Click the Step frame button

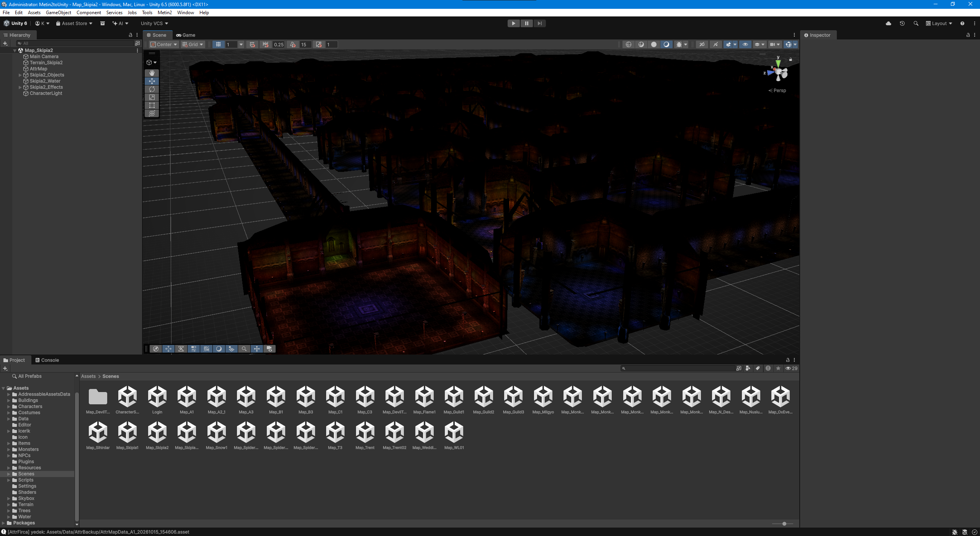pyautogui.click(x=540, y=23)
